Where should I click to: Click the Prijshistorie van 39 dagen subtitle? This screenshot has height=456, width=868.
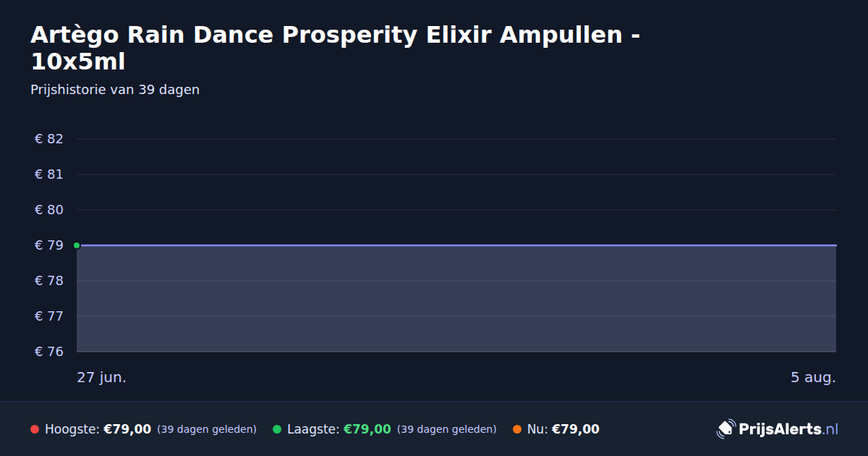(115, 90)
